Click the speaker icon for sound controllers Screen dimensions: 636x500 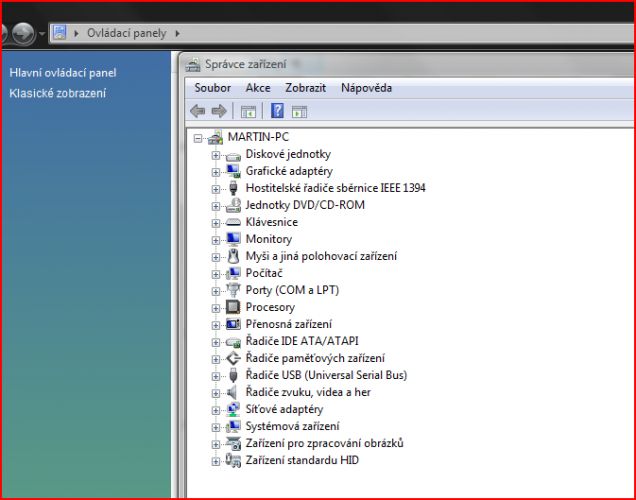coord(232,393)
